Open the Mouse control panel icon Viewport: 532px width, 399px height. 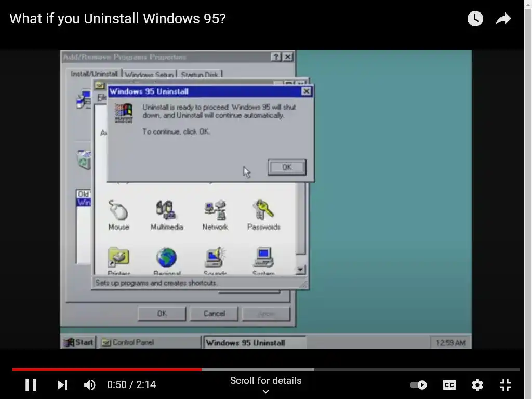pyautogui.click(x=118, y=215)
